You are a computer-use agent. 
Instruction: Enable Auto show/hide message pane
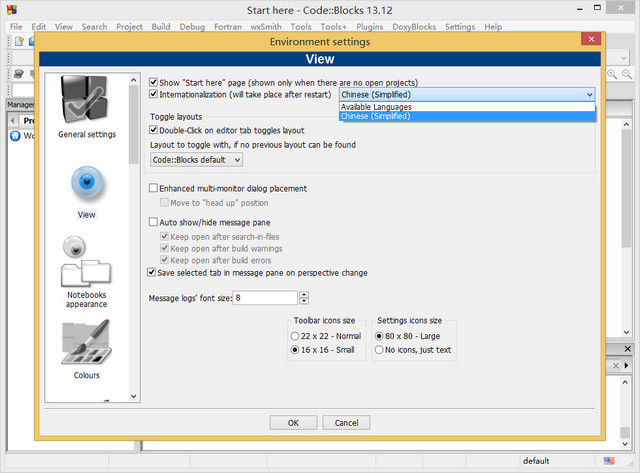(153, 222)
